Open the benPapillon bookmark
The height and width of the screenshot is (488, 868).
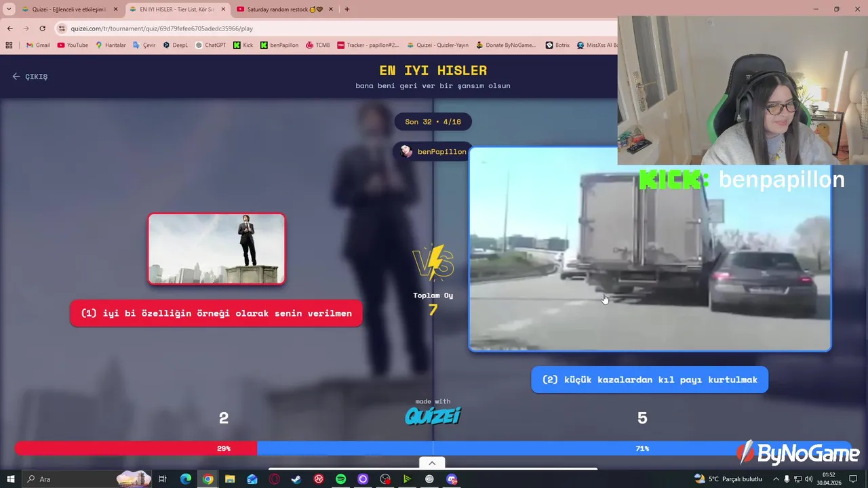click(x=279, y=45)
